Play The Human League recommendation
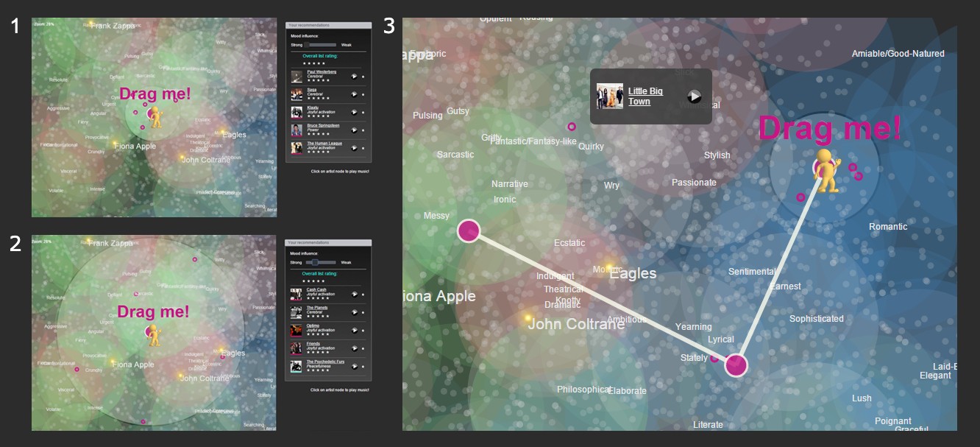 click(354, 148)
